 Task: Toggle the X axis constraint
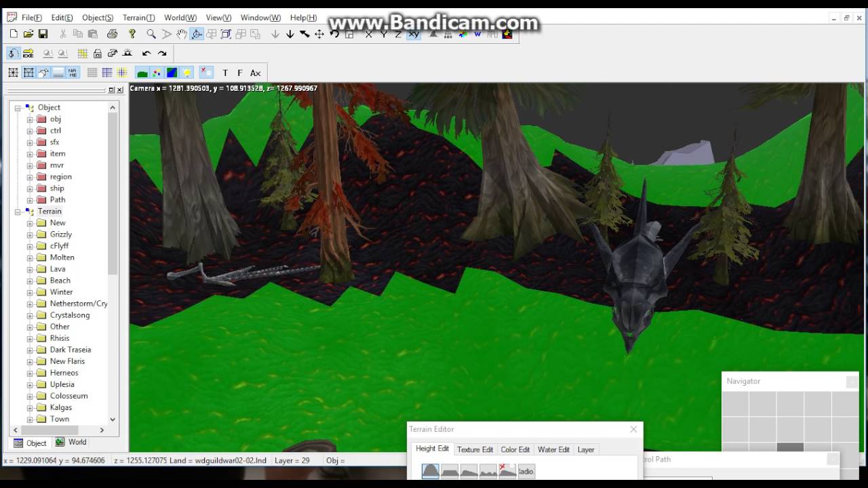click(369, 34)
